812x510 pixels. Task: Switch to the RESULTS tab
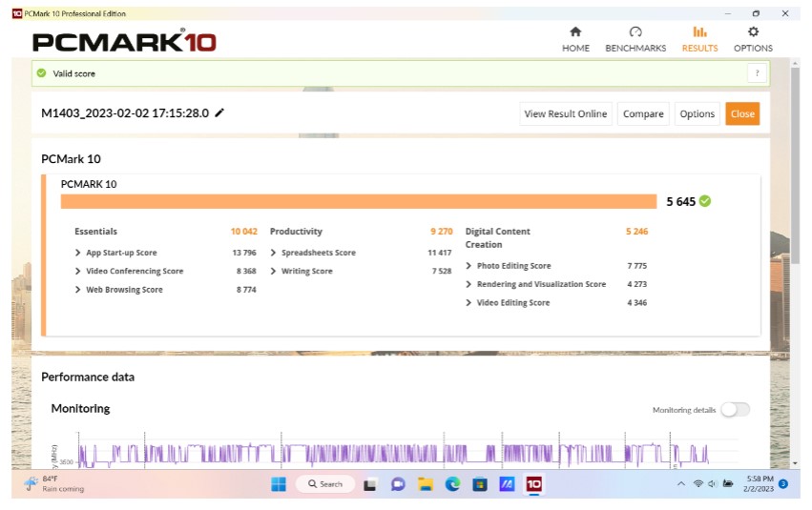(x=699, y=40)
